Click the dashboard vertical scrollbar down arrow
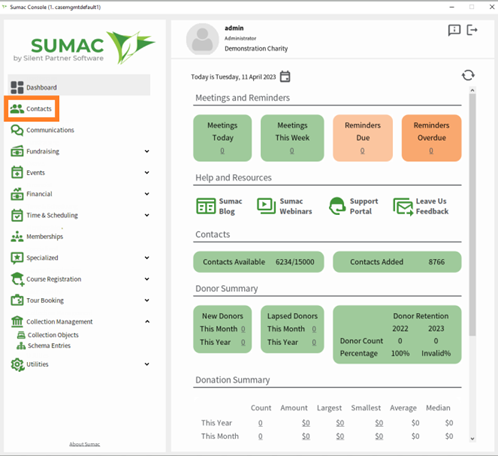Screen dimensions: 498x456 [472, 439]
